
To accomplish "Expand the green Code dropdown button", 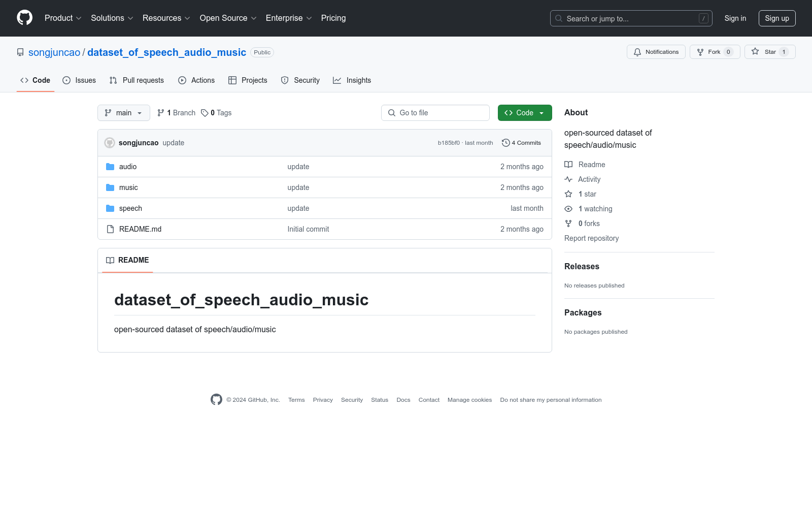I will [x=525, y=113].
